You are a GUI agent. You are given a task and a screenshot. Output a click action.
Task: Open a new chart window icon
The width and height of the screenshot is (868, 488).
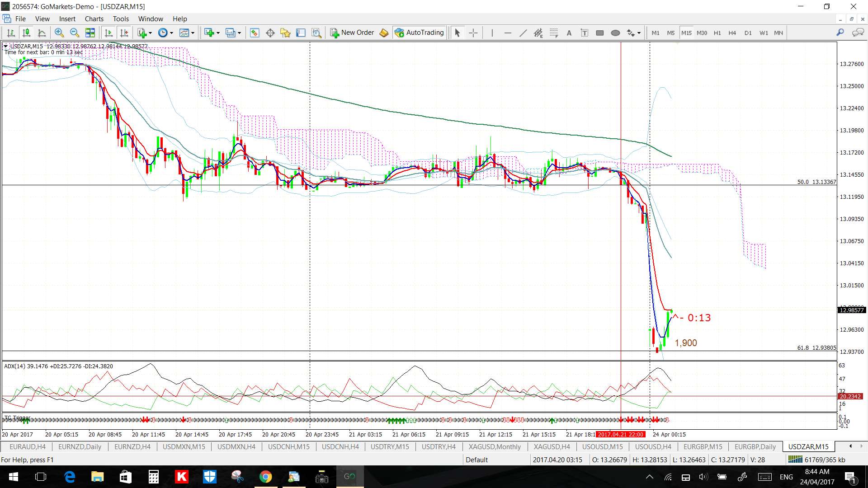click(x=209, y=33)
